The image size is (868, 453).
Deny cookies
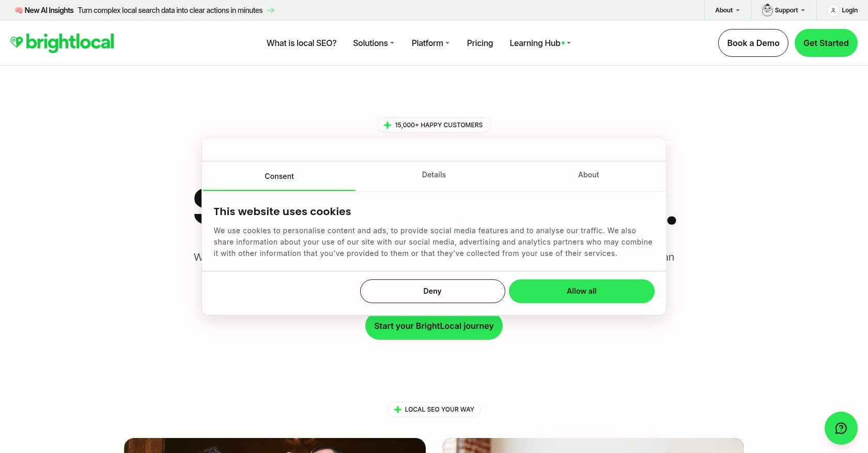tap(432, 291)
